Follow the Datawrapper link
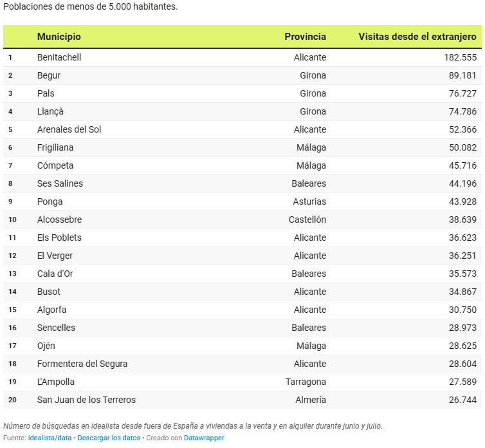The width and height of the screenshot is (485, 448). (204, 438)
